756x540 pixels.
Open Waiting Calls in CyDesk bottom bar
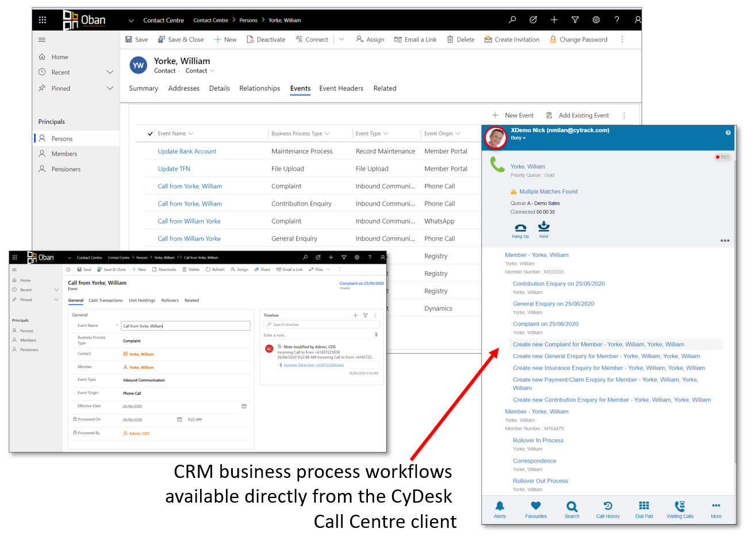pos(680,509)
